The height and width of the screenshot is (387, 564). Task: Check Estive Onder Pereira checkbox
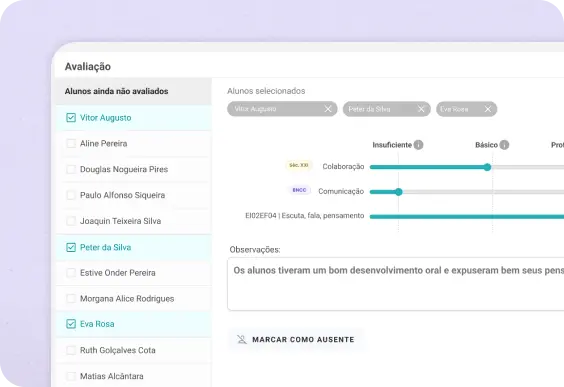point(71,273)
